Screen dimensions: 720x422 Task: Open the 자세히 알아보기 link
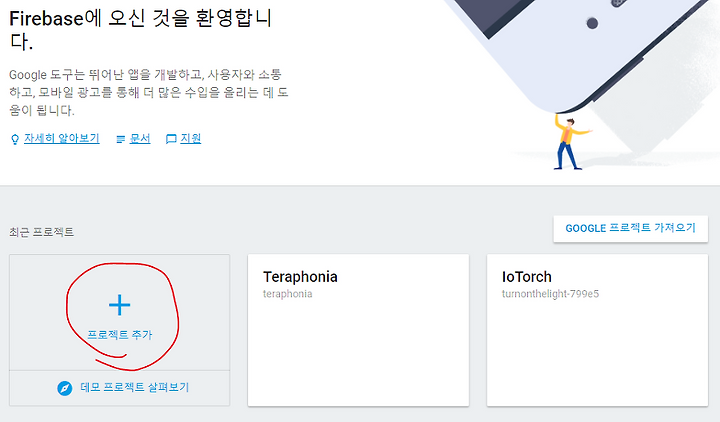pos(62,138)
